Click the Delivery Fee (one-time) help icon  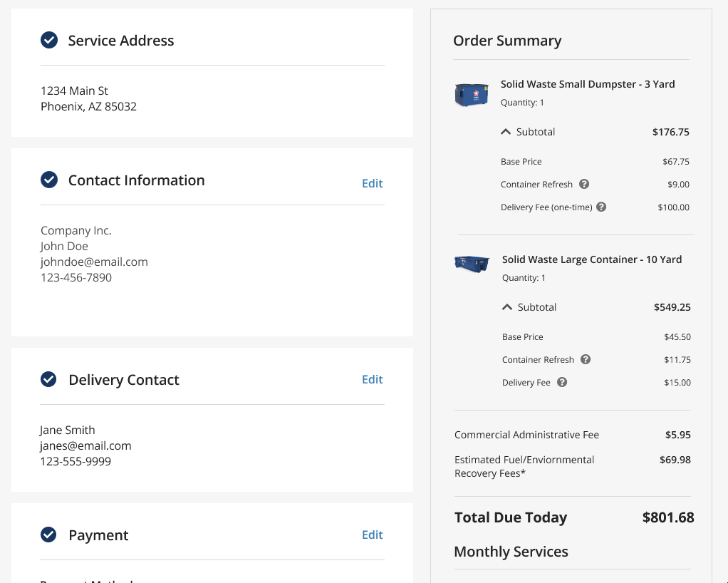point(601,207)
